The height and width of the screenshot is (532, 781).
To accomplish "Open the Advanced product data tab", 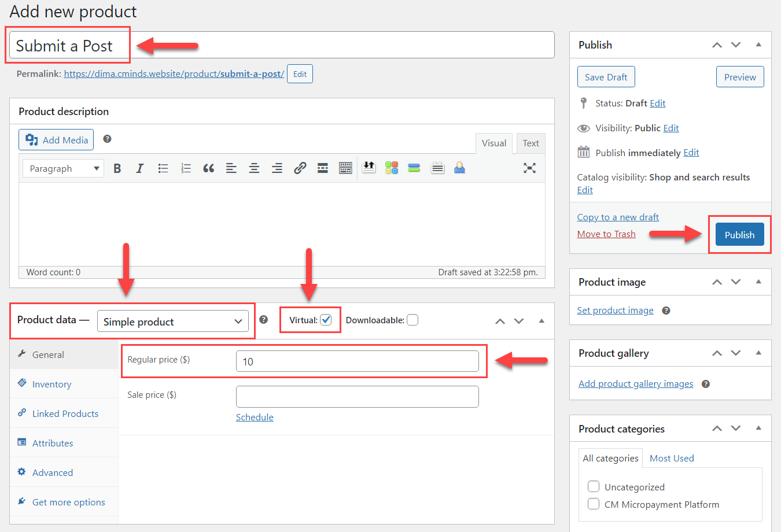I will click(64, 472).
